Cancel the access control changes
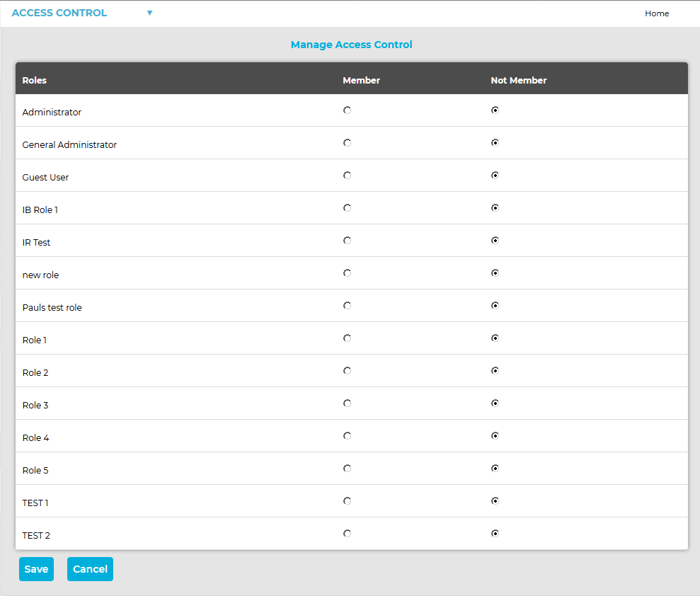The width and height of the screenshot is (700, 596). [90, 569]
